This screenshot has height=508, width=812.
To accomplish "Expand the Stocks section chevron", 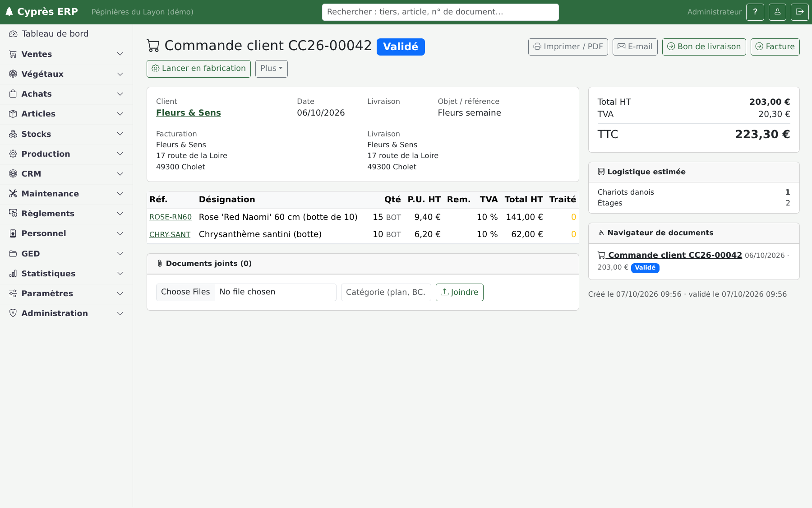I will [120, 134].
